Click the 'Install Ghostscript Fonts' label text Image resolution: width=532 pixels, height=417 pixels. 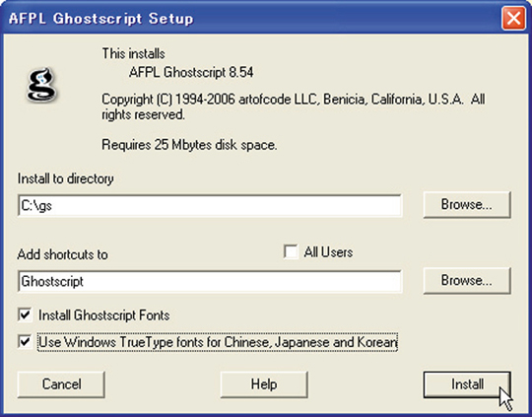click(103, 315)
